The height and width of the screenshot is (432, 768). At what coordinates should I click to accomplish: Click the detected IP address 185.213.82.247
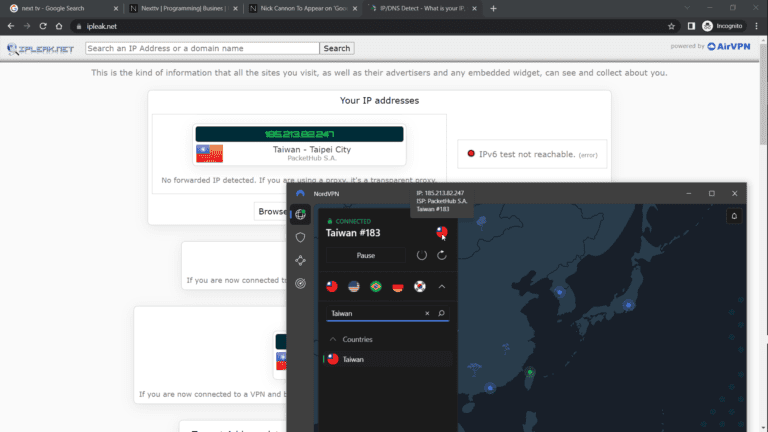pos(299,134)
